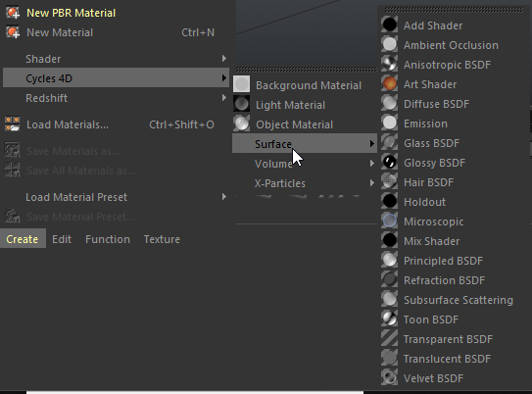Expand the Volume submenu arrow
This screenshot has width=532, height=394.
point(372,164)
